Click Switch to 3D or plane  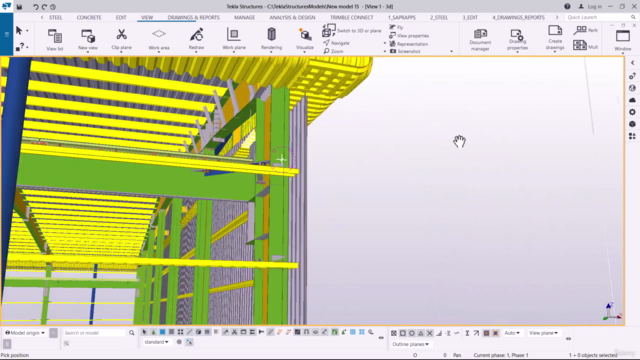click(352, 31)
